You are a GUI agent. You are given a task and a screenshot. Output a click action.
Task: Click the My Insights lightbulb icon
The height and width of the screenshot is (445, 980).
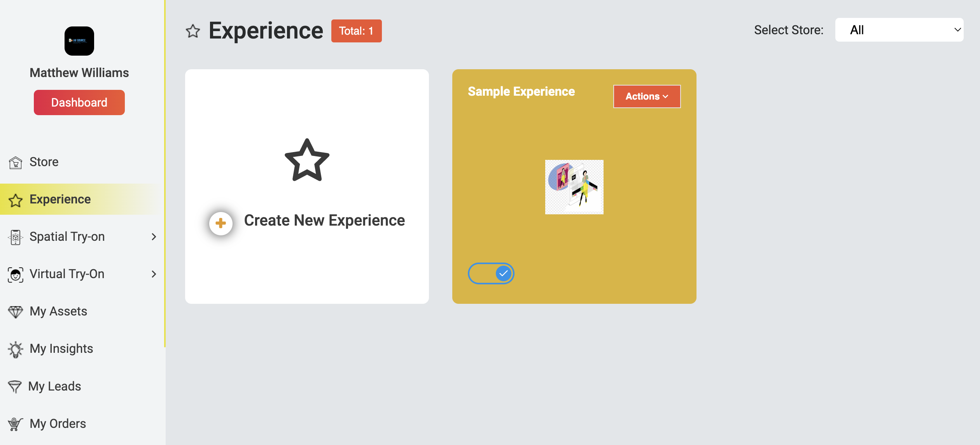pos(16,349)
